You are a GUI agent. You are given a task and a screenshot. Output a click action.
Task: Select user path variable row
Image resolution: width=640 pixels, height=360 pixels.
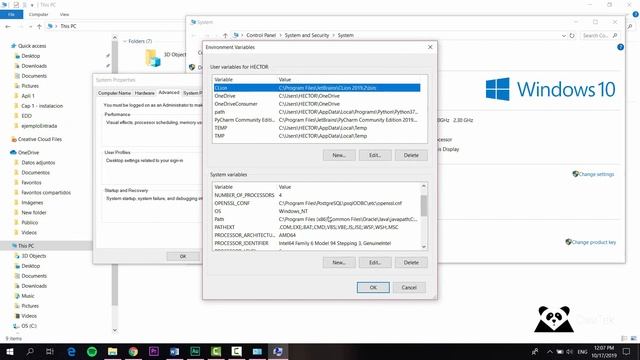317,112
